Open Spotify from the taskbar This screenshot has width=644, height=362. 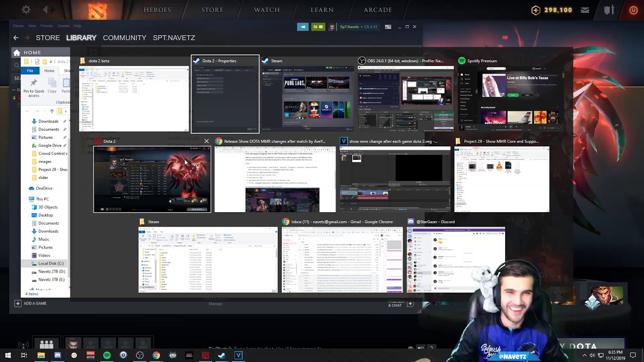(x=107, y=355)
